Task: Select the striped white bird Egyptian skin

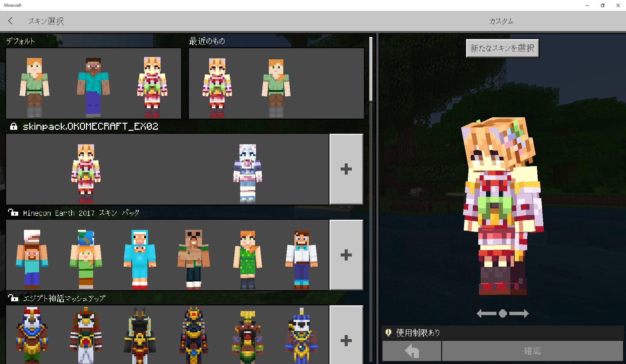Action: coord(86,335)
